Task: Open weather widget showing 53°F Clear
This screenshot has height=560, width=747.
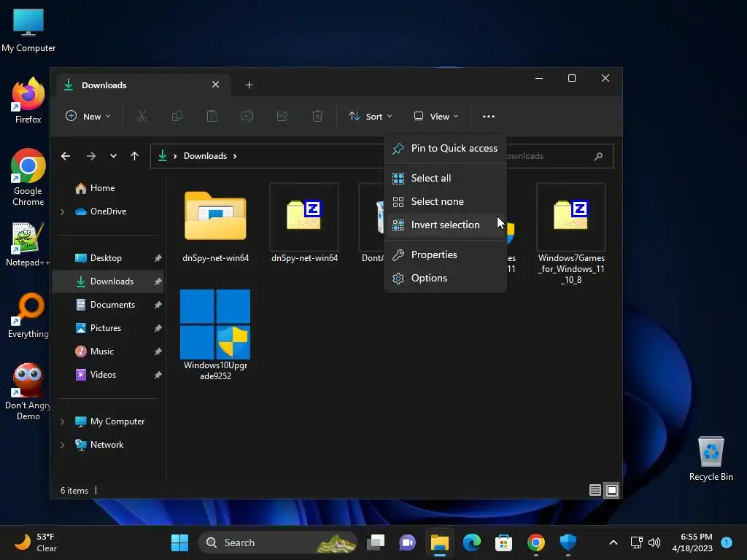Action: 35,542
